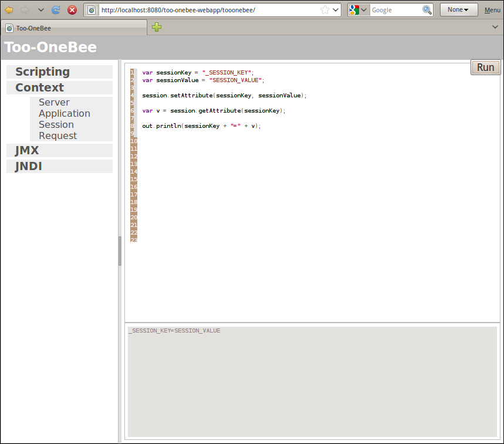Click the Run button
This screenshot has width=504, height=444.
pyautogui.click(x=485, y=67)
